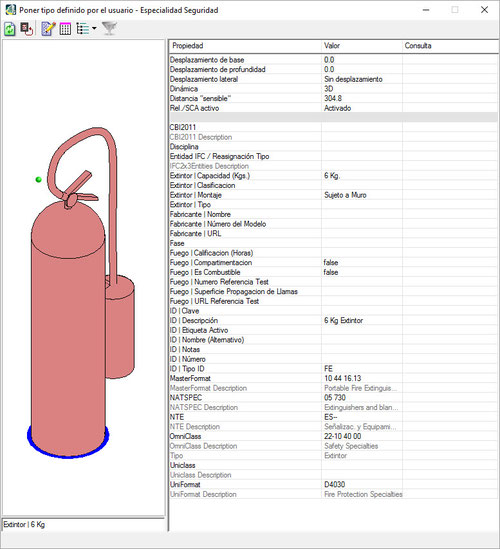
Task: Click the tree list view icon
Action: 83,29
